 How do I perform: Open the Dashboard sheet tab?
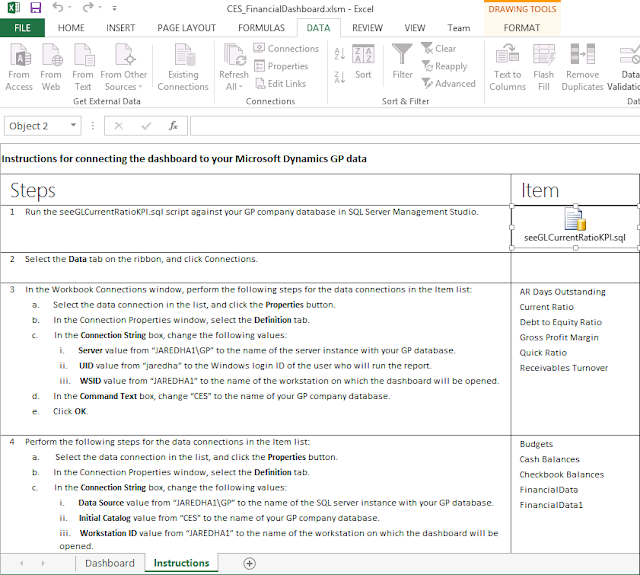coord(110,563)
